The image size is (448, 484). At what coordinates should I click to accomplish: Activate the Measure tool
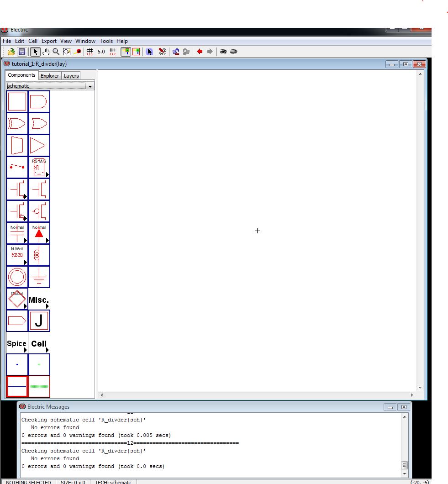77,52
